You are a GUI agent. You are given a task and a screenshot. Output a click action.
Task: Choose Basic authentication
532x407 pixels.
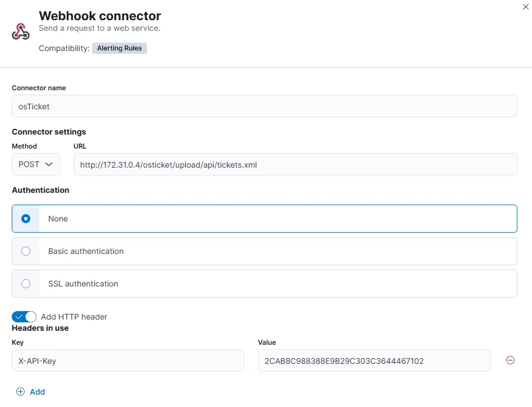coord(25,251)
